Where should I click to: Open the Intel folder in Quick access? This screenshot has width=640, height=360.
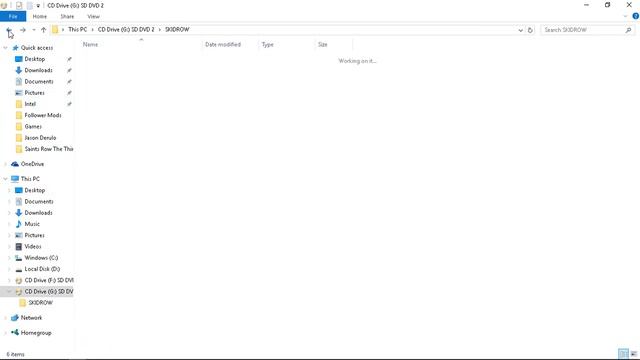click(x=30, y=104)
